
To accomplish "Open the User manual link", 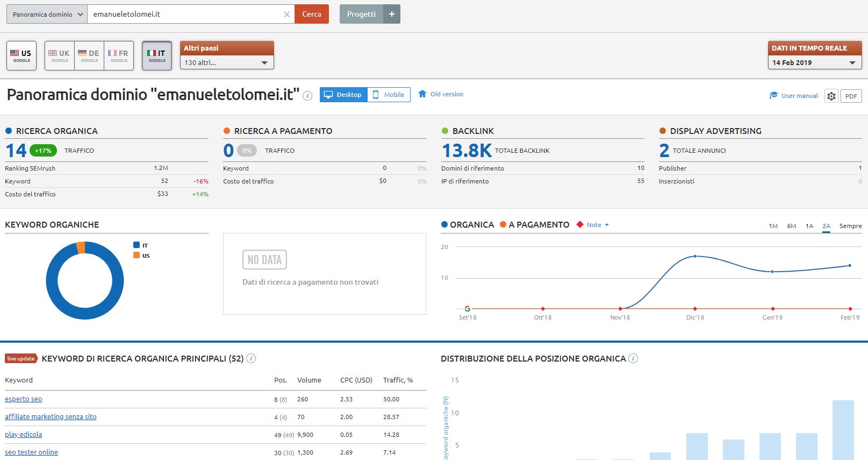I will (x=800, y=96).
